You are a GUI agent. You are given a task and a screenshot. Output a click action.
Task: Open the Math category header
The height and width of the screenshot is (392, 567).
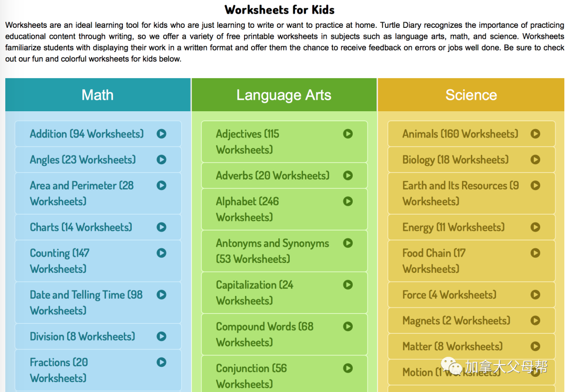[x=98, y=95]
